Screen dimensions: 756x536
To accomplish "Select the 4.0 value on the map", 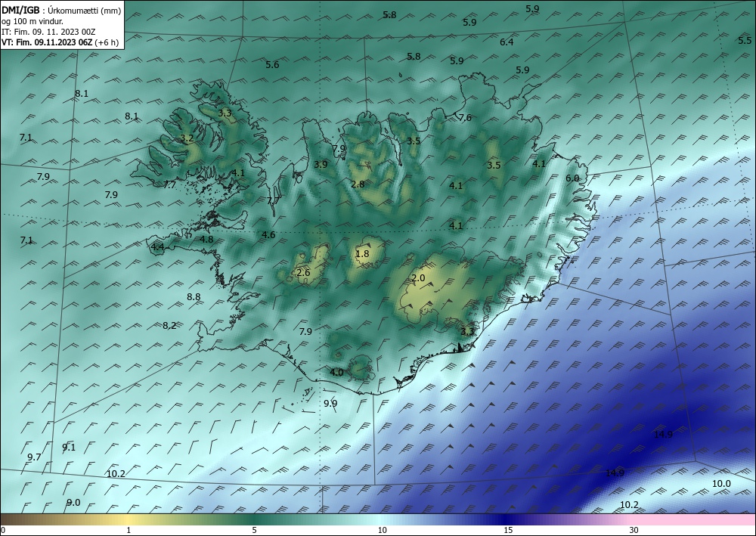I will coord(336,373).
